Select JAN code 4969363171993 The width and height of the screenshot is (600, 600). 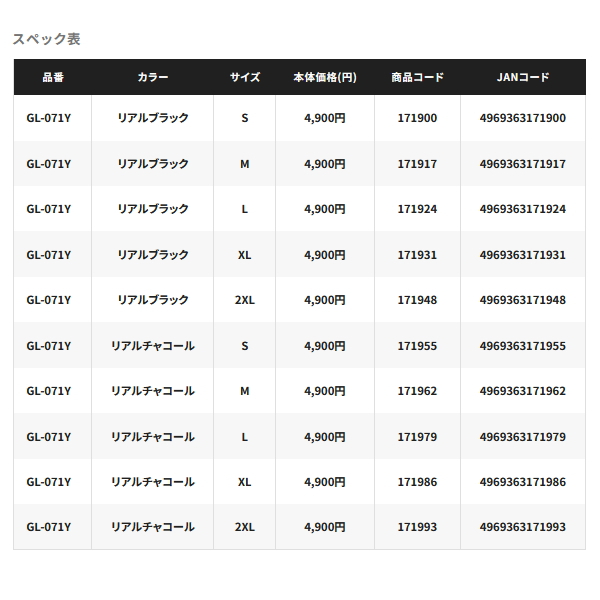[x=523, y=527]
